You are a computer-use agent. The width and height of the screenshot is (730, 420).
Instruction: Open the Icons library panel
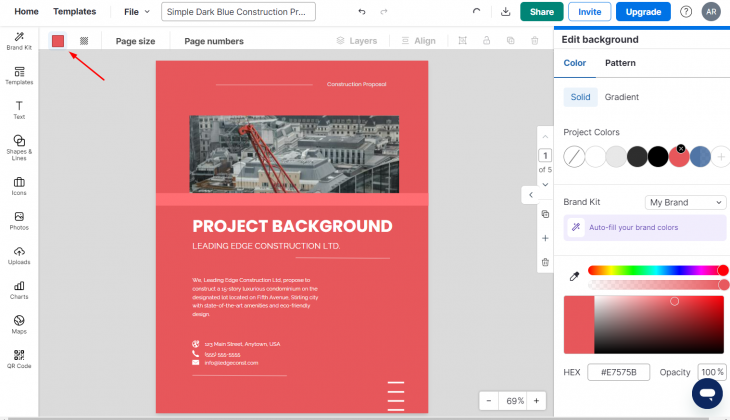pos(19,186)
